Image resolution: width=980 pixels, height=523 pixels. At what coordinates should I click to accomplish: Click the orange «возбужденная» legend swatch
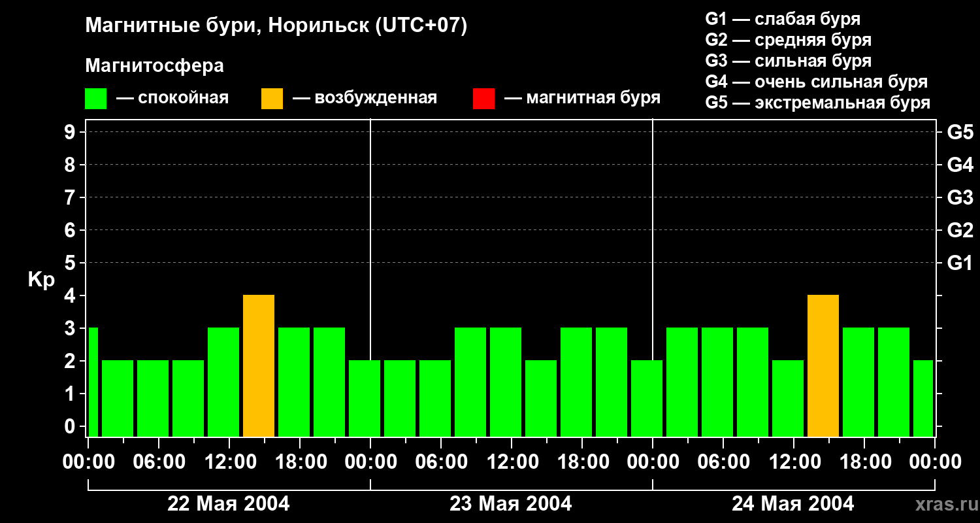tap(272, 99)
